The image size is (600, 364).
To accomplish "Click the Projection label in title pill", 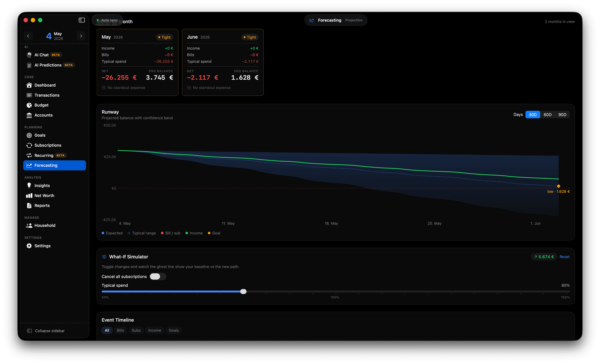I will (x=354, y=20).
